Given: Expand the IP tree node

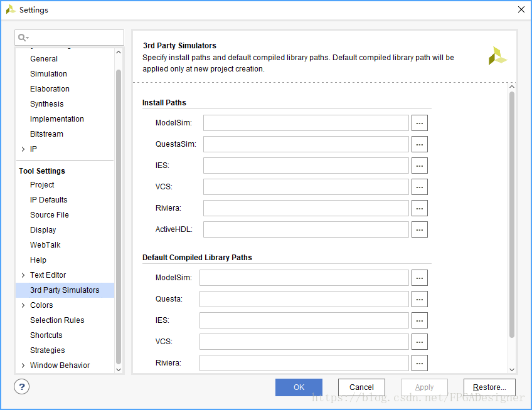Looking at the screenshot, I should (23, 149).
